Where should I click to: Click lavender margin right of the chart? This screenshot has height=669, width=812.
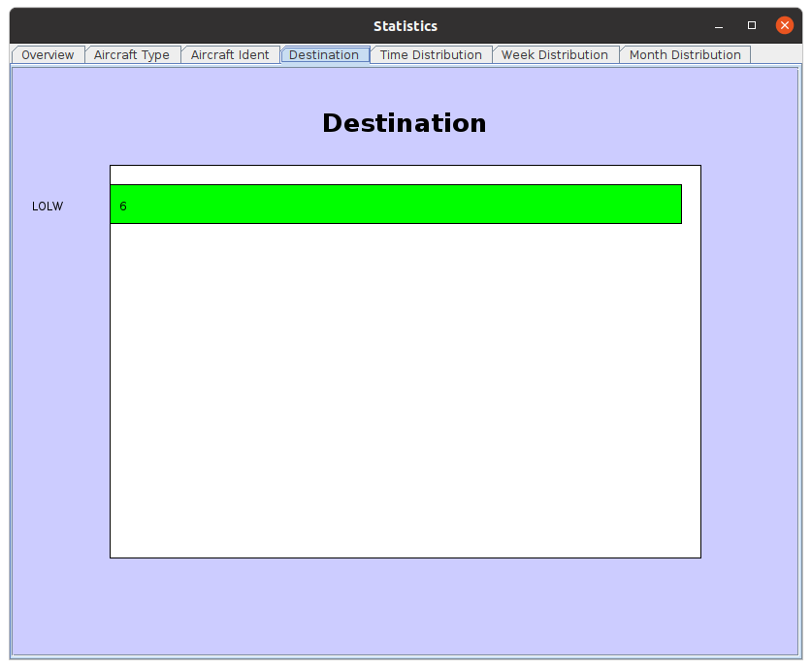click(x=747, y=359)
